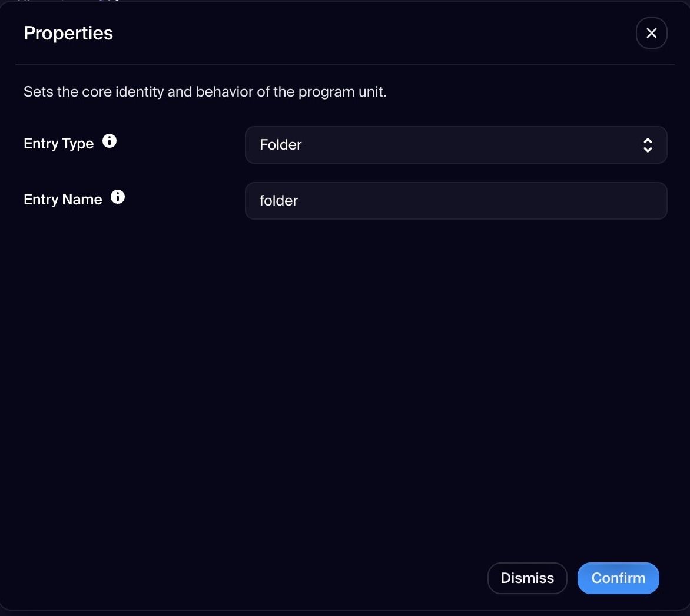
Task: Click the Entry Type label
Action: coord(58,144)
